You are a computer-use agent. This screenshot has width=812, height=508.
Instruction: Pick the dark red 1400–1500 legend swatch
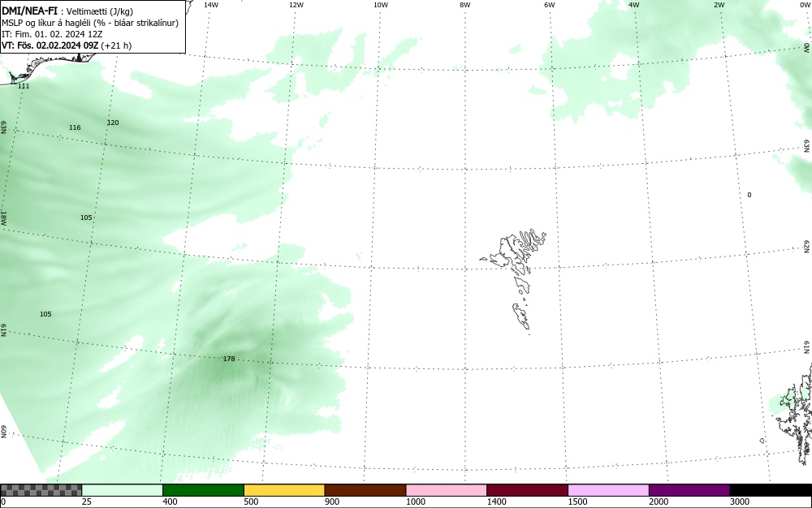527,490
